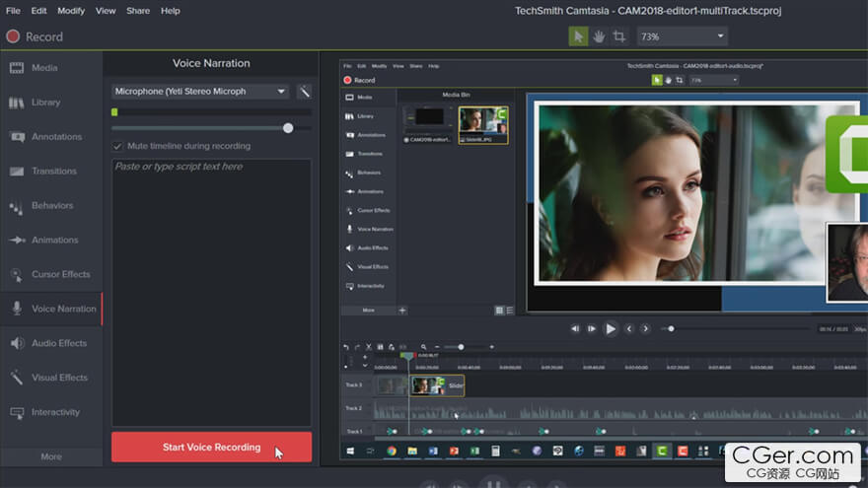The height and width of the screenshot is (488, 868).
Task: Click Start Voice Recording
Action: click(x=211, y=447)
